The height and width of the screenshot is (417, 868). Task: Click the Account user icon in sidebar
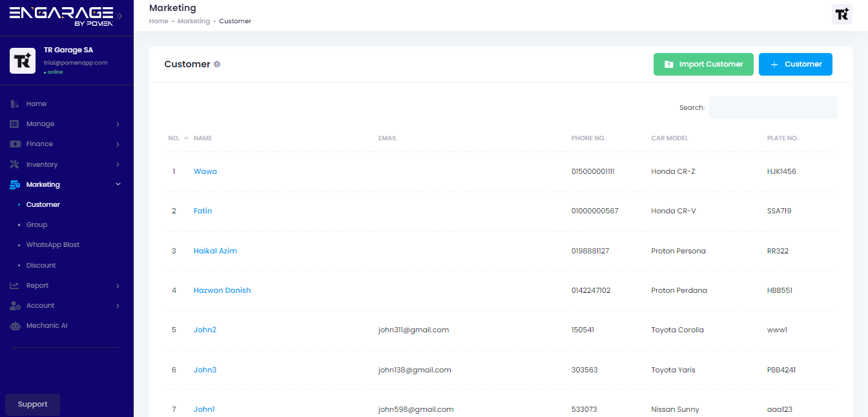click(x=14, y=305)
